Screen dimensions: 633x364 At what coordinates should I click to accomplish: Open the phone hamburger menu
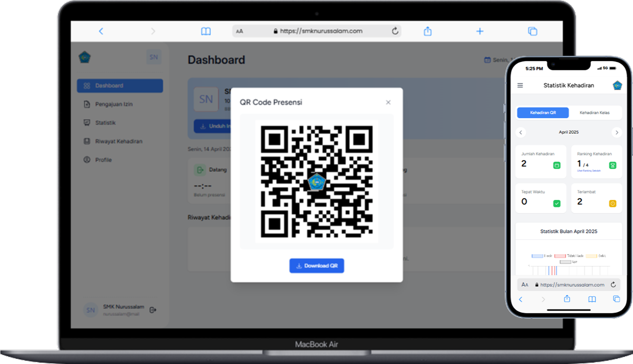point(520,85)
